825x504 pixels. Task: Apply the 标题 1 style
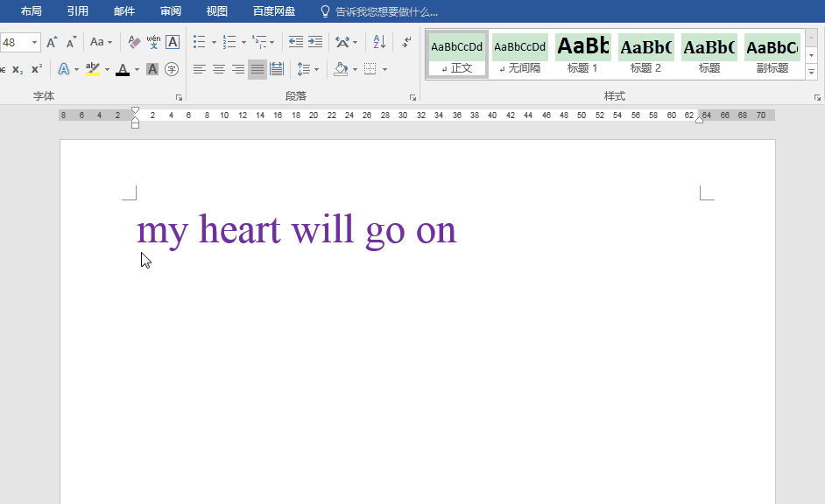click(582, 54)
